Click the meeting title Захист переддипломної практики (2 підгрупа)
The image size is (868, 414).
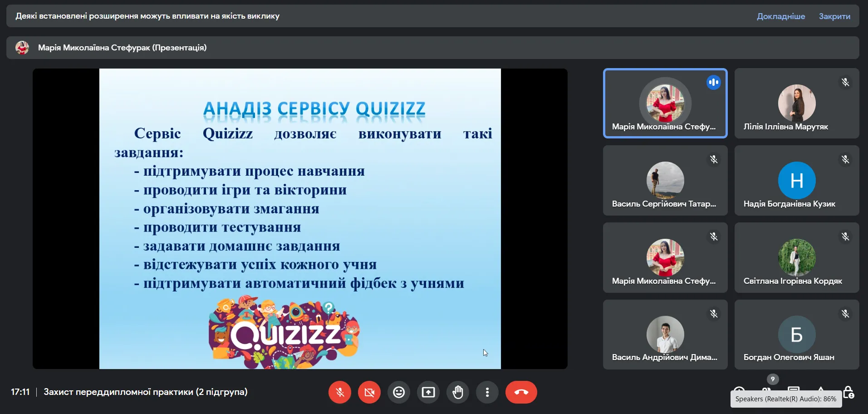146,392
